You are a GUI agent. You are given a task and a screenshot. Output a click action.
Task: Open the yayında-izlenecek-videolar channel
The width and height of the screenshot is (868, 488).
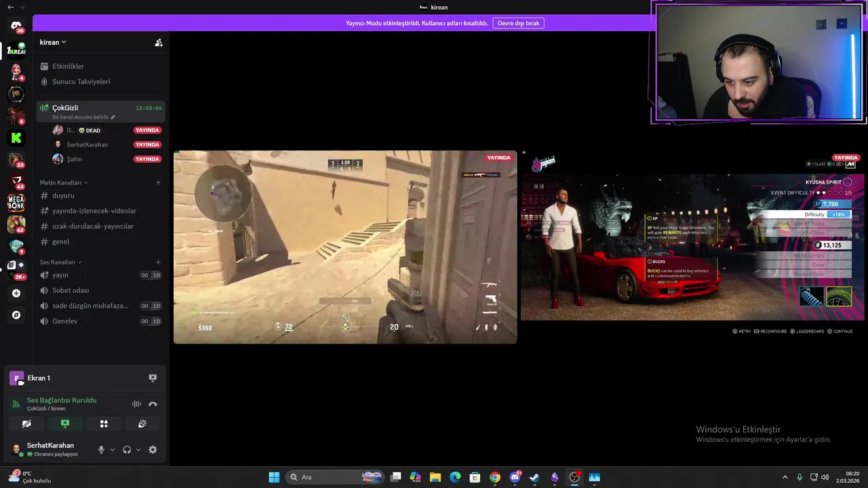point(100,211)
